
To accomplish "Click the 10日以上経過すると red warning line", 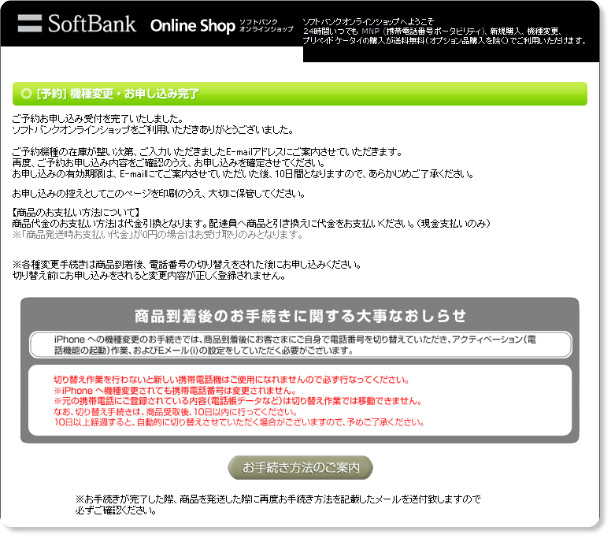I will 239,422.
